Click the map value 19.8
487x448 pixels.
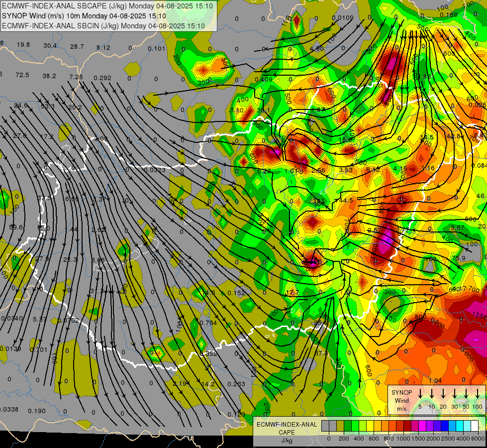pos(23,45)
